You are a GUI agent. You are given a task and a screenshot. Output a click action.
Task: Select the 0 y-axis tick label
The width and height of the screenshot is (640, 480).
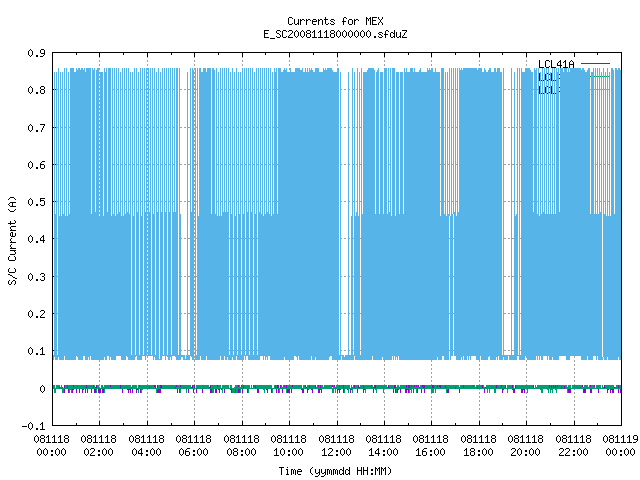[42, 389]
